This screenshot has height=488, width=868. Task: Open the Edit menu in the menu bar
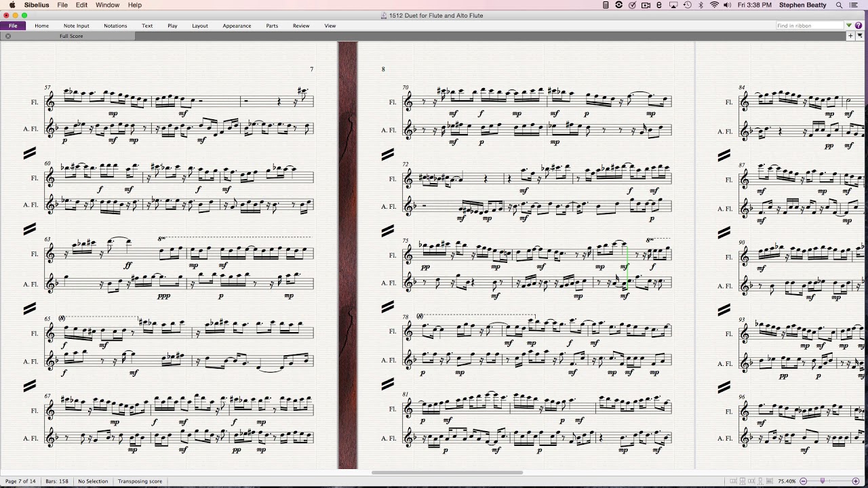(81, 5)
